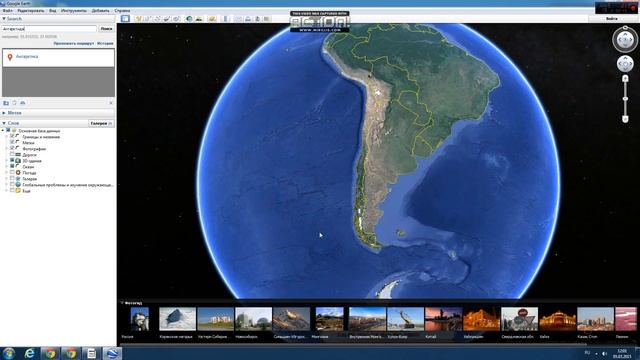This screenshot has height=360, width=640.
Task: Click the Галерея button in Слои header
Action: 101,123
